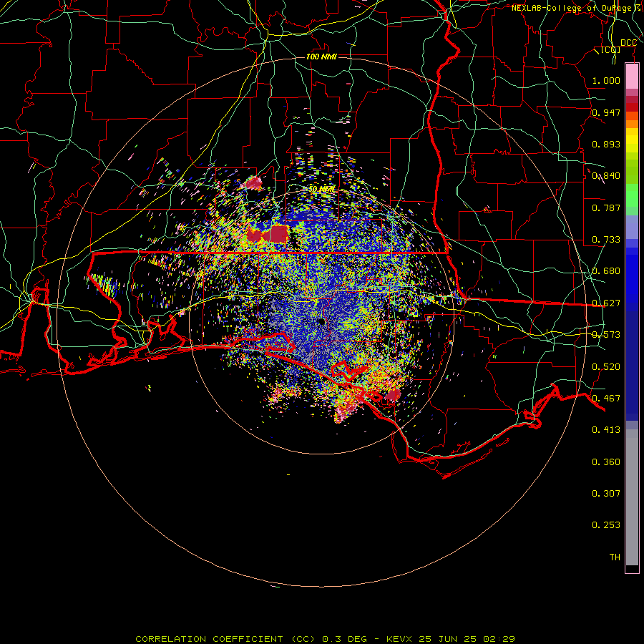The width and height of the screenshot is (644, 644).
Task: Select the 0.360 scale value
Action: point(606,462)
